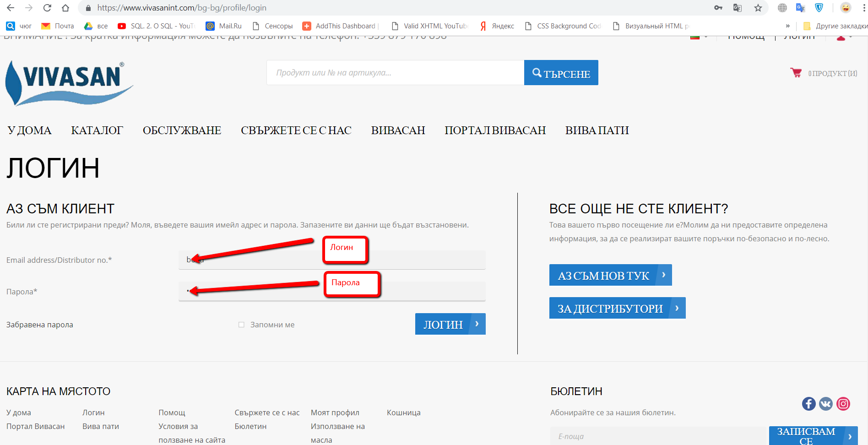
Task: Open footer link Бюлетин
Action: tap(250, 426)
